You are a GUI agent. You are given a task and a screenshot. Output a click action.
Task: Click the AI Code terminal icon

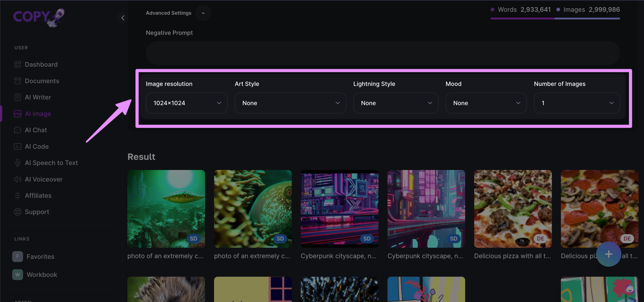click(x=17, y=146)
